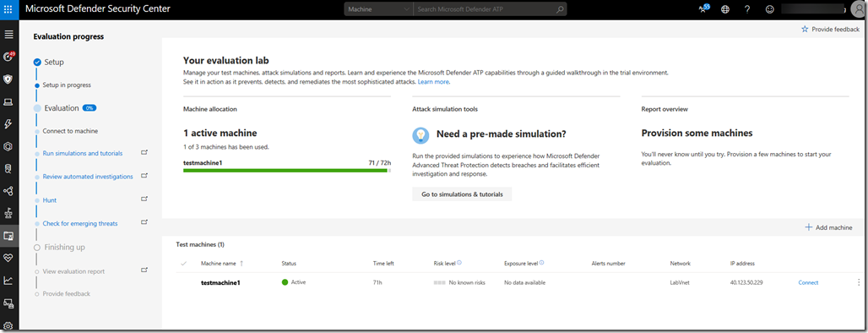
Task: Open the Reports chart icon in sidebar
Action: 8,281
